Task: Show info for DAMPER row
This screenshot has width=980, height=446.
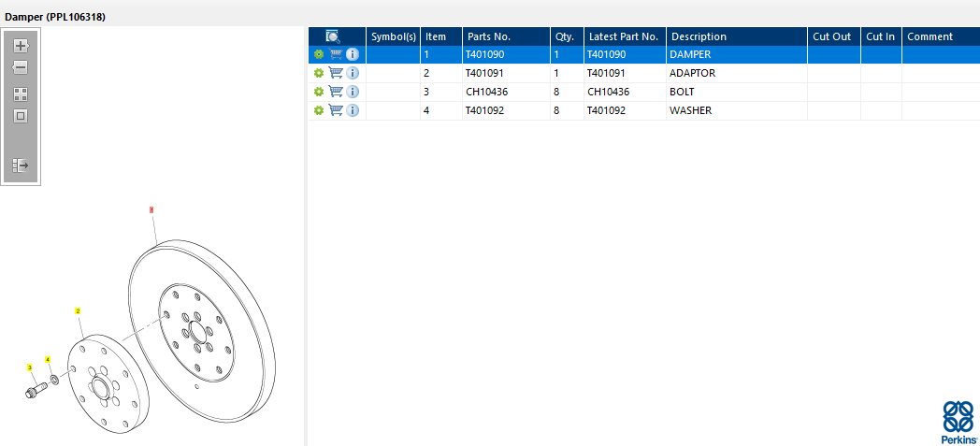Action: click(353, 54)
